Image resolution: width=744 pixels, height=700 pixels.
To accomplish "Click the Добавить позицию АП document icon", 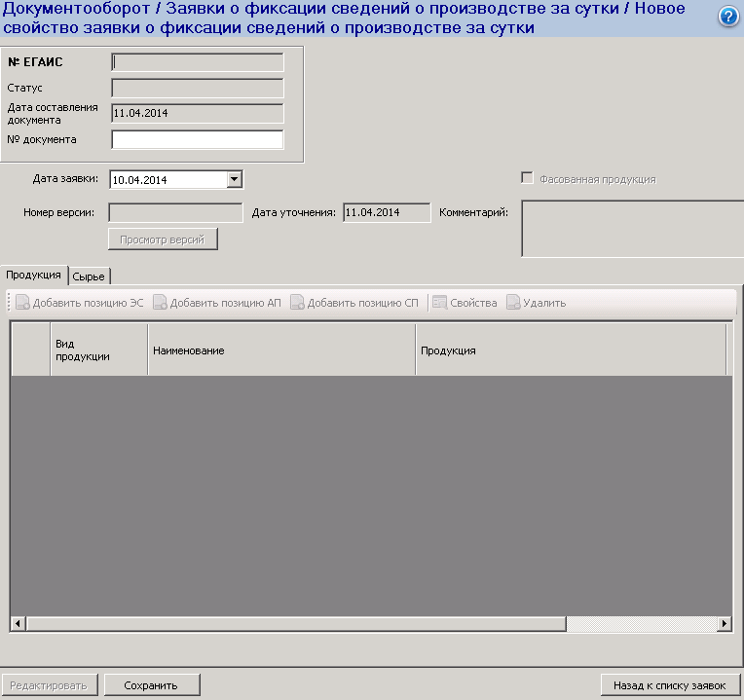I will click(x=160, y=303).
